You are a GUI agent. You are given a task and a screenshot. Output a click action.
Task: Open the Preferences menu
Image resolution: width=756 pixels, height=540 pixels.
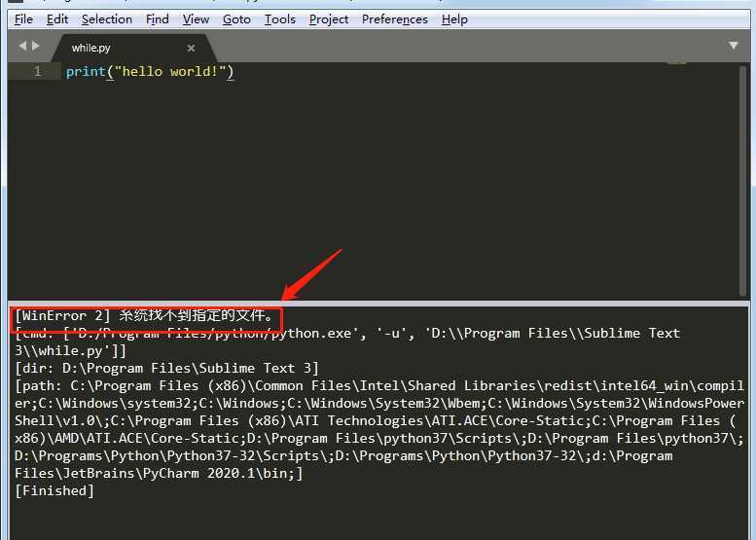click(x=395, y=19)
